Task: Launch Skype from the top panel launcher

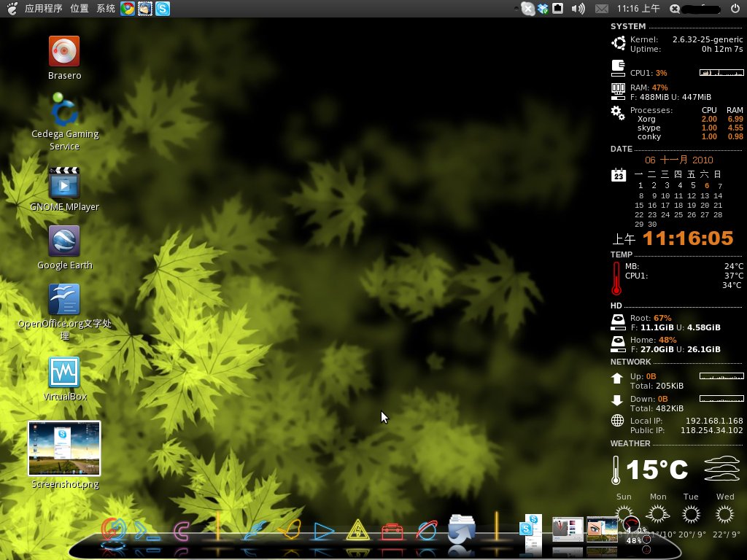Action: click(163, 9)
